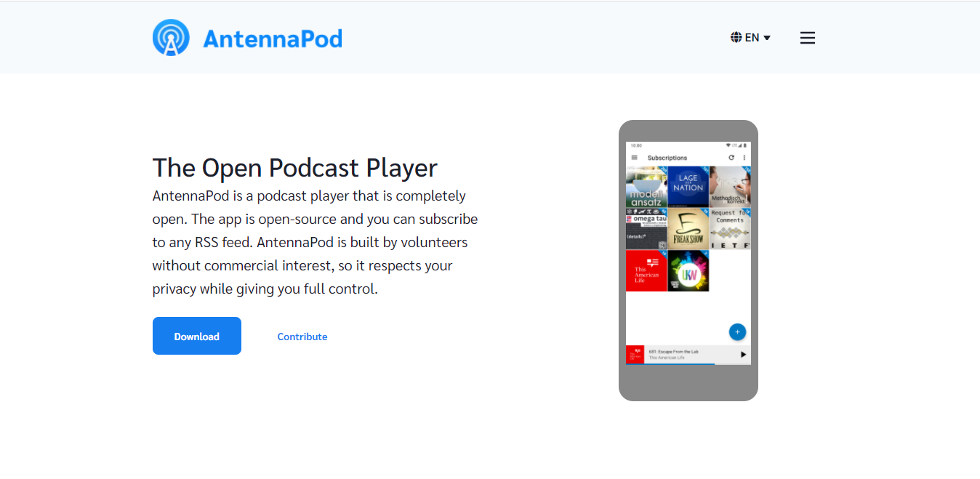The height and width of the screenshot is (479, 980).
Task: Click the play icon in mini player
Action: pyautogui.click(x=743, y=355)
